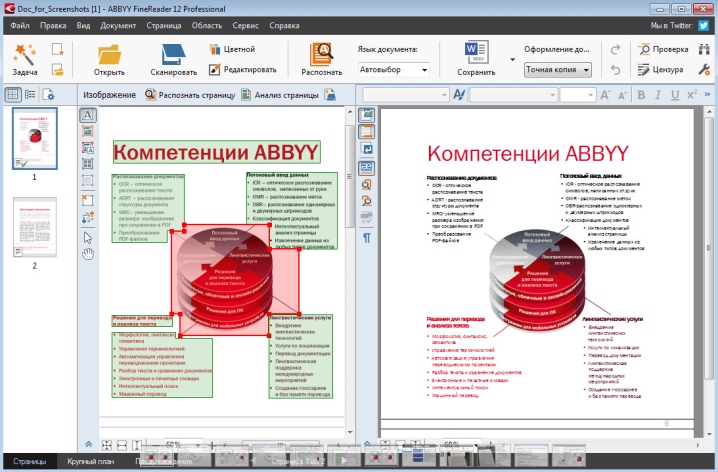
Task: Open the Область menu
Action: pos(207,26)
